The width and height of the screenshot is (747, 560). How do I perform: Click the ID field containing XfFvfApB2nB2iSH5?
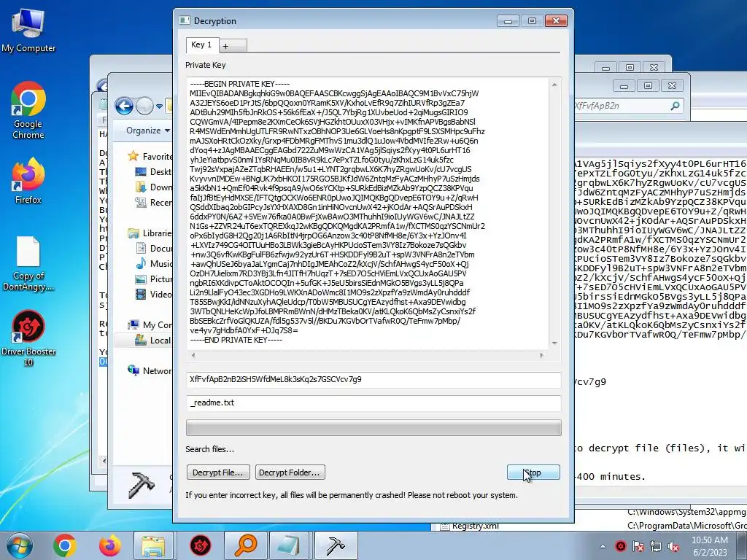(x=373, y=379)
